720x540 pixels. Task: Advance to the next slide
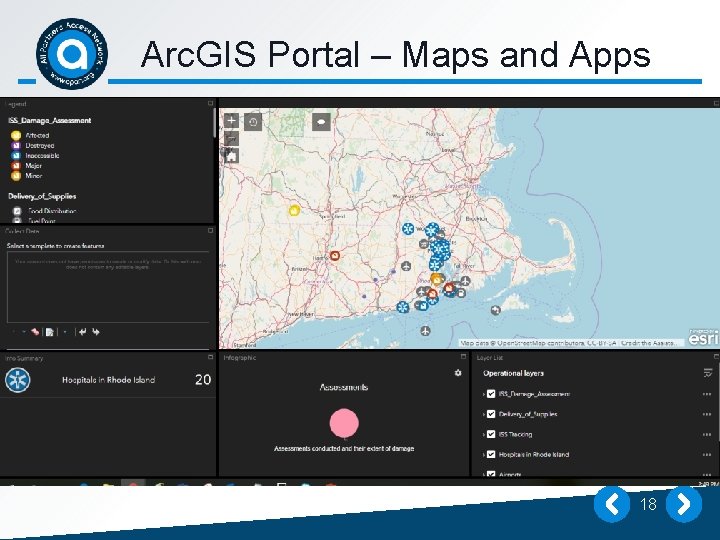[x=684, y=505]
